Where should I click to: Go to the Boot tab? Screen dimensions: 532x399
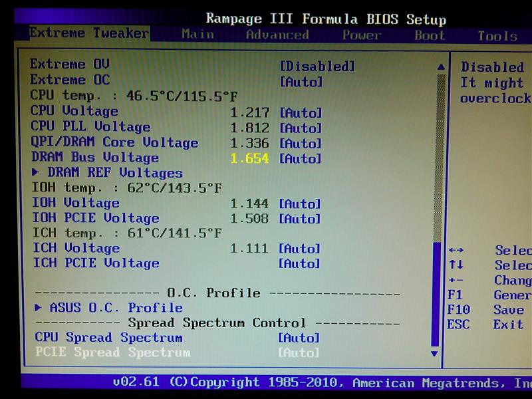430,36
